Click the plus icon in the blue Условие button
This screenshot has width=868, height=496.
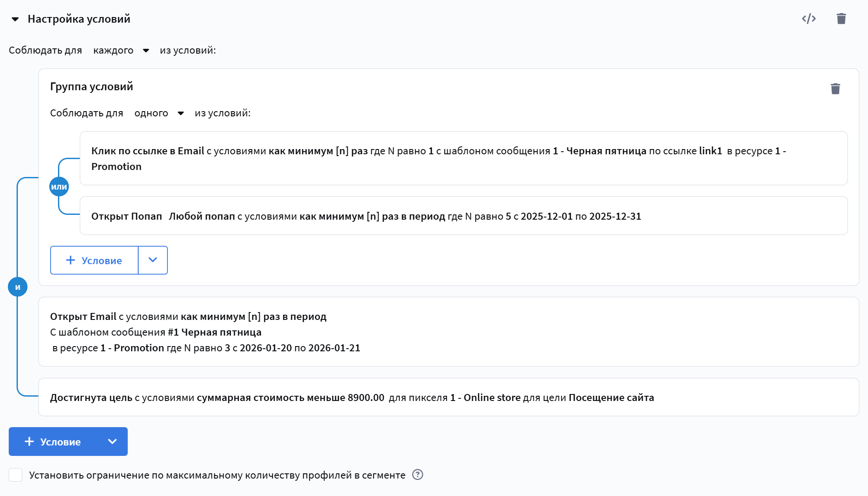[x=29, y=442]
